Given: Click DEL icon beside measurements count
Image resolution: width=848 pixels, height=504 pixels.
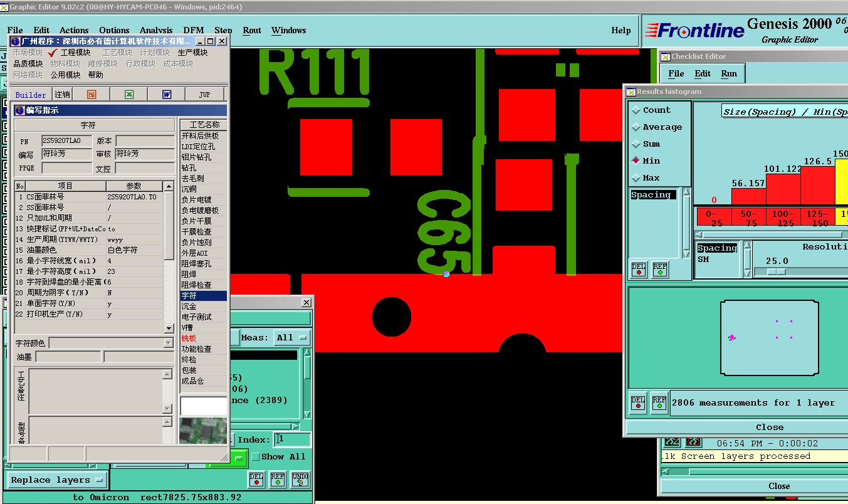Looking at the screenshot, I should [x=639, y=402].
